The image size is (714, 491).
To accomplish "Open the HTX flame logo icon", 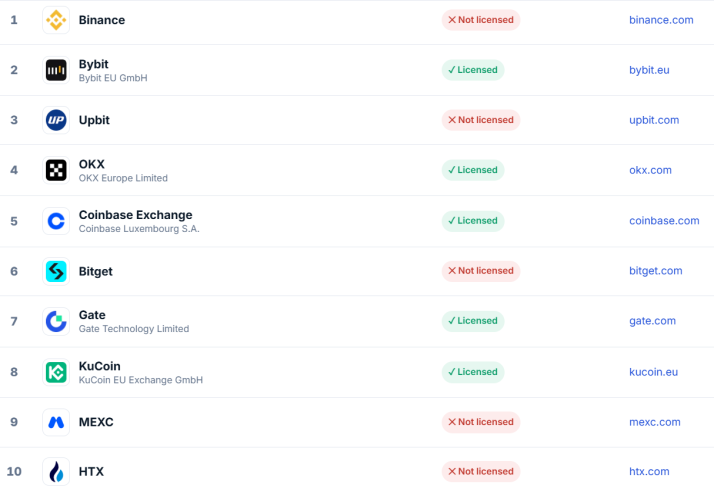I will tap(56, 471).
